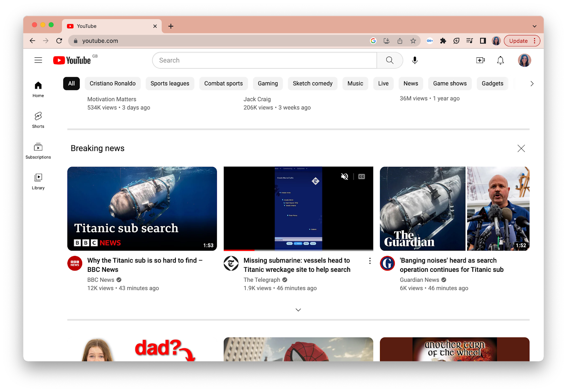Screen dimensions: 567x392
Task: Click the Share page icon in address bar
Action: [400, 41]
